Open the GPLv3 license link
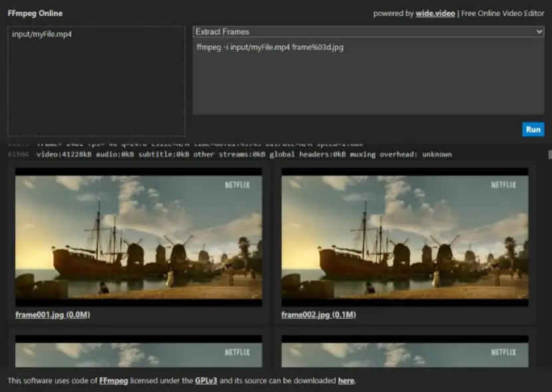 (x=206, y=381)
